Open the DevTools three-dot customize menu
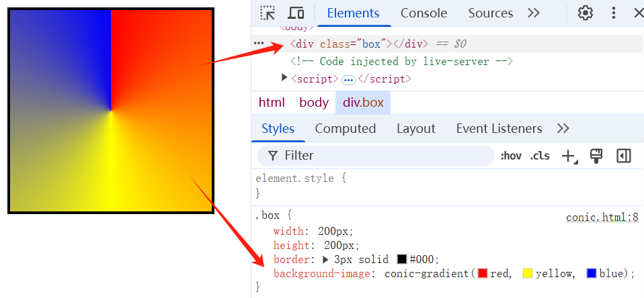The height and width of the screenshot is (298, 644). (614, 13)
